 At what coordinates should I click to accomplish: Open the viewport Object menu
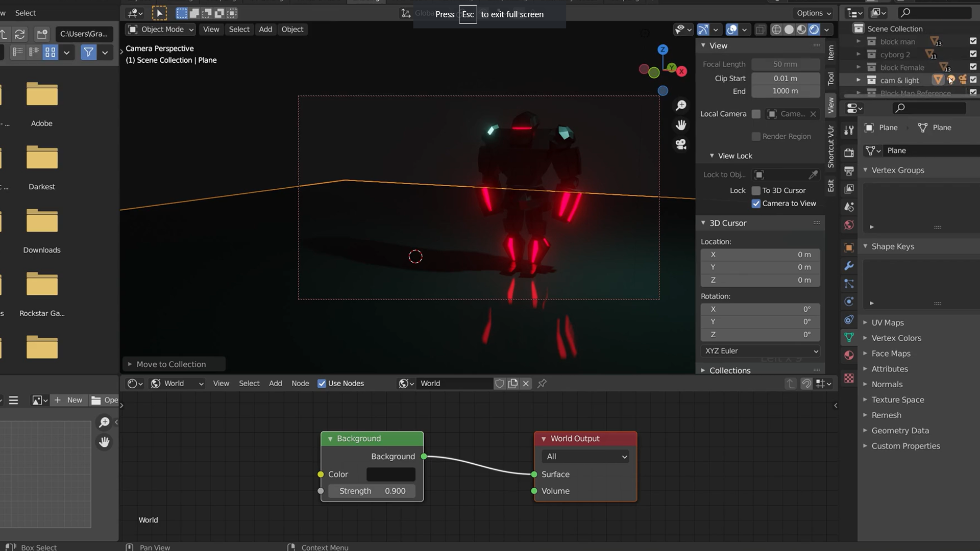(x=292, y=30)
